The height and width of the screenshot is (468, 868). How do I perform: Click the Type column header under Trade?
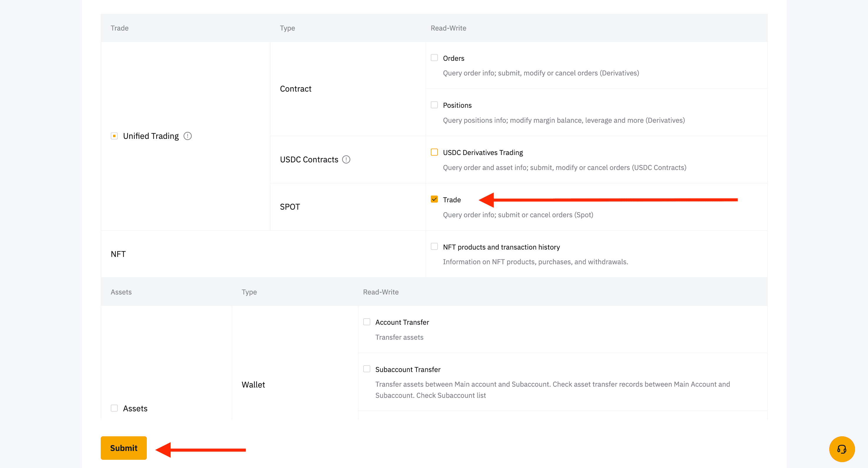[287, 28]
